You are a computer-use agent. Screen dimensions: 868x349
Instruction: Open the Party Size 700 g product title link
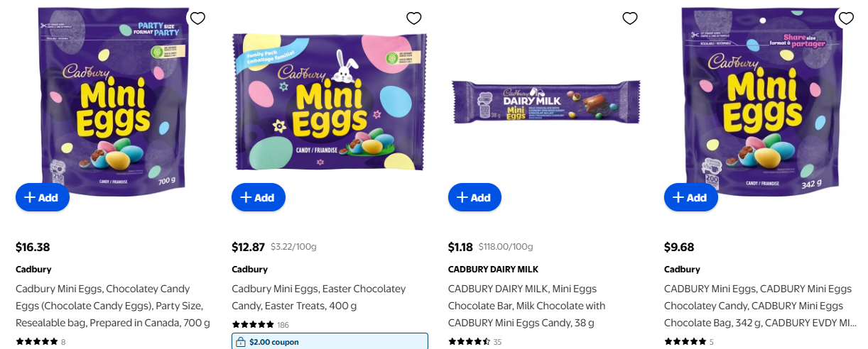[113, 306]
